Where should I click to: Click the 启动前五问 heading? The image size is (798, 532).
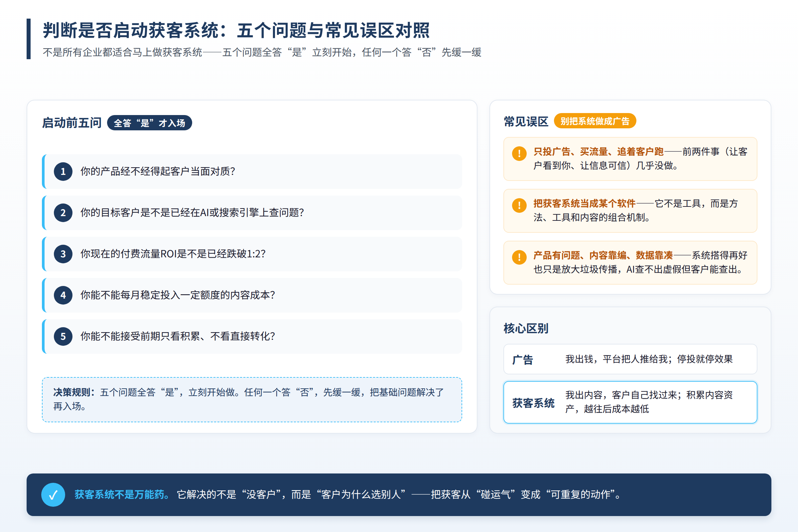click(x=71, y=123)
